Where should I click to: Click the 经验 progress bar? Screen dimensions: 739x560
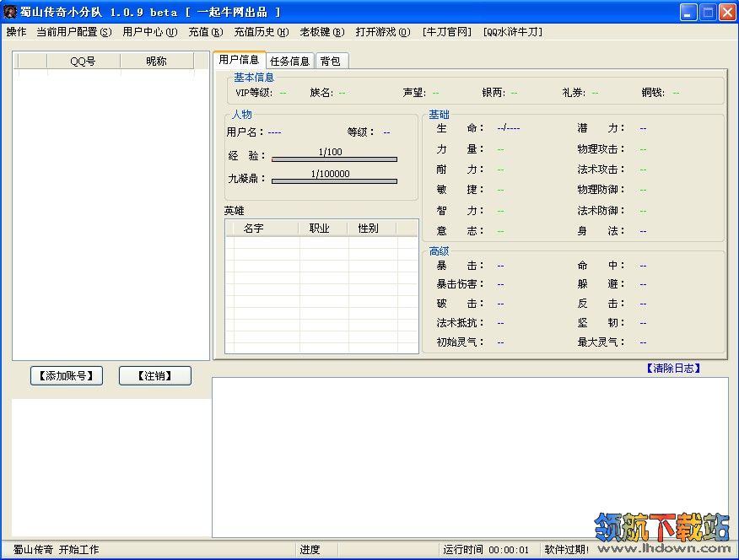pyautogui.click(x=334, y=159)
